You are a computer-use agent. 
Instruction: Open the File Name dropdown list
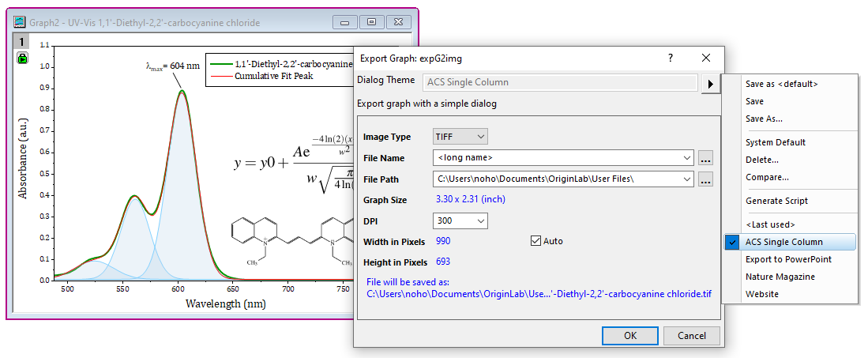click(x=687, y=158)
